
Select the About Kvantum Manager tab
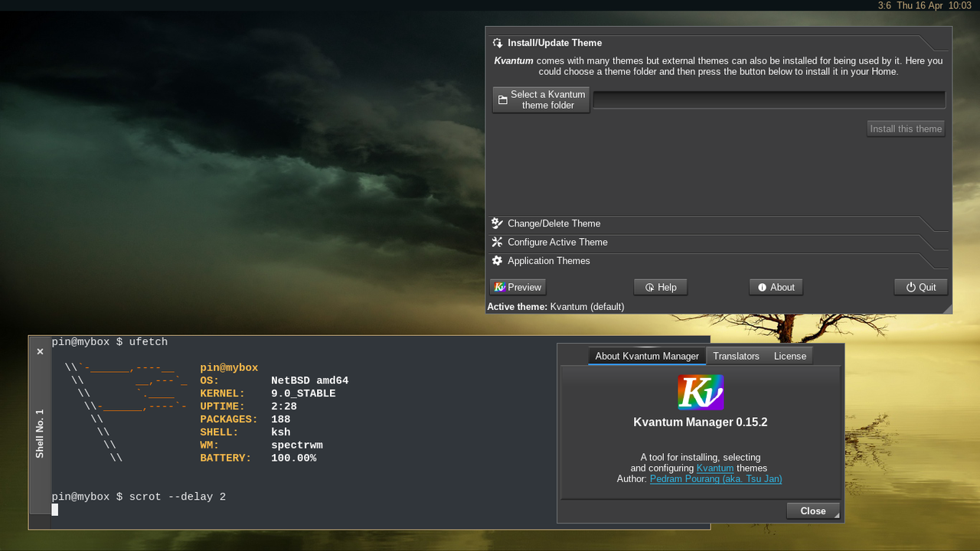647,356
